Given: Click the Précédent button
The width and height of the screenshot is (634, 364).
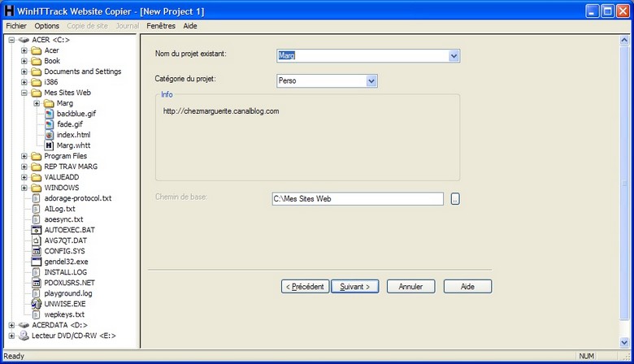Looking at the screenshot, I should (306, 287).
